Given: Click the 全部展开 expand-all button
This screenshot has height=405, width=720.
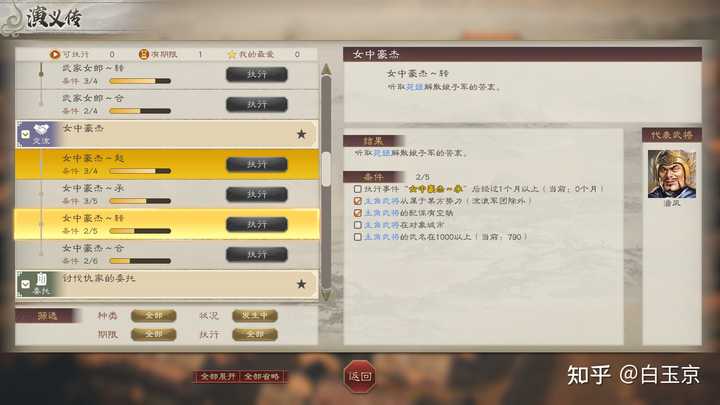Looking at the screenshot, I should point(218,377).
